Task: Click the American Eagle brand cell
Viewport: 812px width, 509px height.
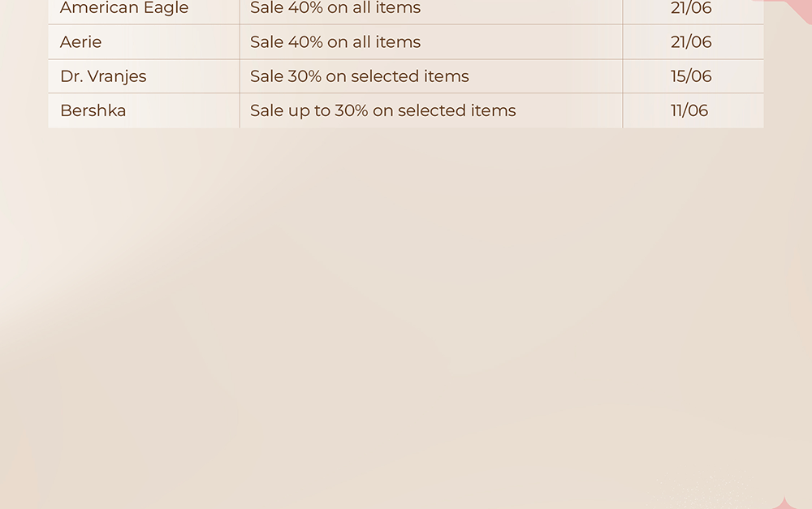Action: pyautogui.click(x=144, y=11)
